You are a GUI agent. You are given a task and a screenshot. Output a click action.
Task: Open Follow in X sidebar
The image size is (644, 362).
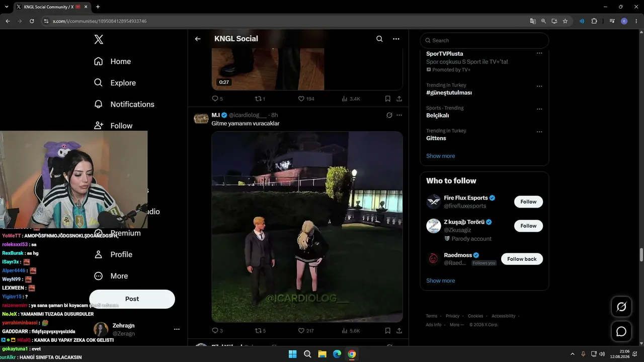click(x=113, y=126)
